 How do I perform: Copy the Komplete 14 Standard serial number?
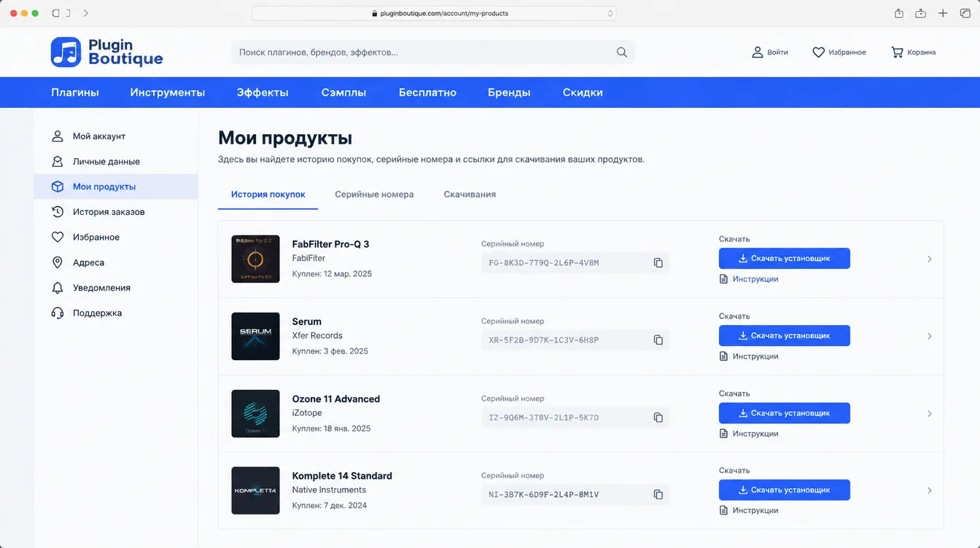658,495
